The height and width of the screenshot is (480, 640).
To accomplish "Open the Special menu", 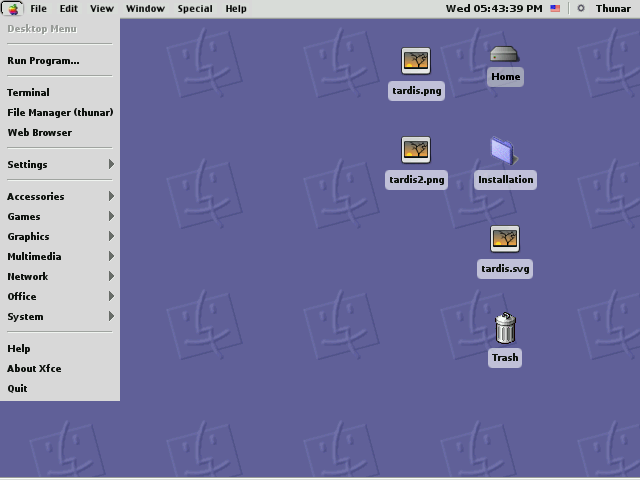I will [195, 9].
